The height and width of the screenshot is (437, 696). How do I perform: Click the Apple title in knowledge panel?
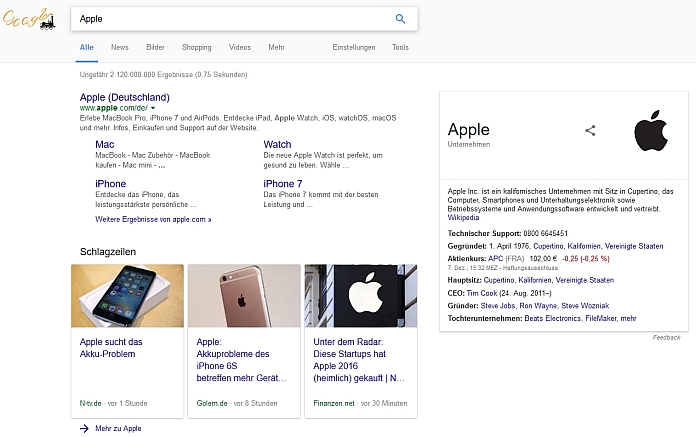468,129
